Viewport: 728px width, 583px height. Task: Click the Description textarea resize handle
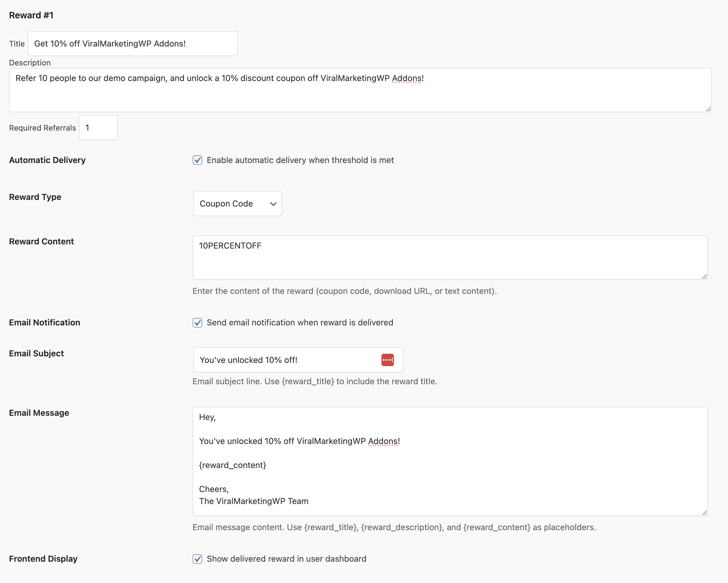(x=708, y=109)
